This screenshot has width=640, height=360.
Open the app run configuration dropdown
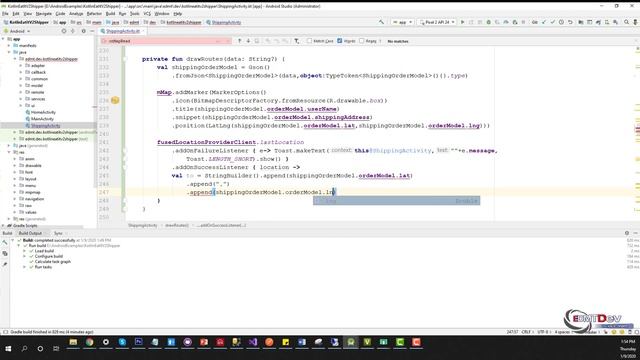click(402, 22)
